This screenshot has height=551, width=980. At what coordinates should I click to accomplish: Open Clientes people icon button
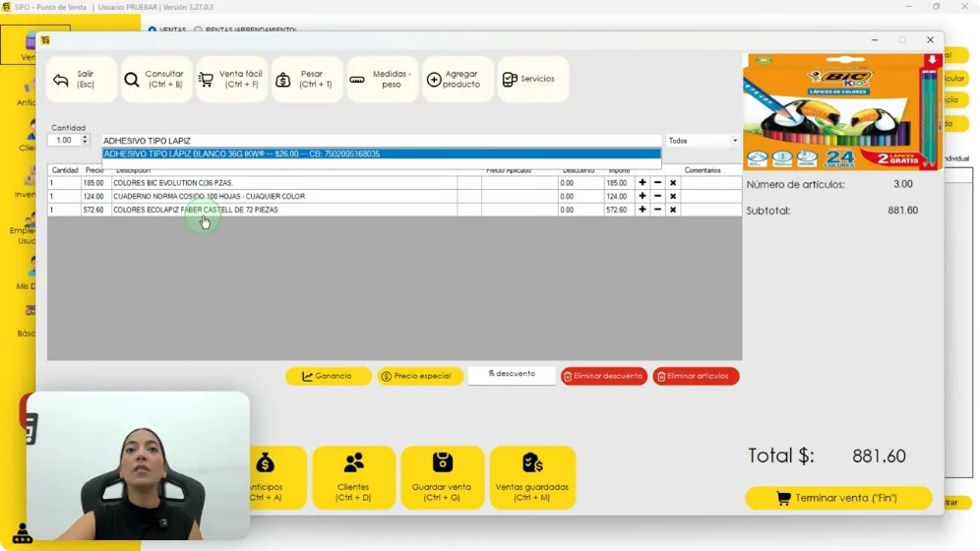pos(354,477)
